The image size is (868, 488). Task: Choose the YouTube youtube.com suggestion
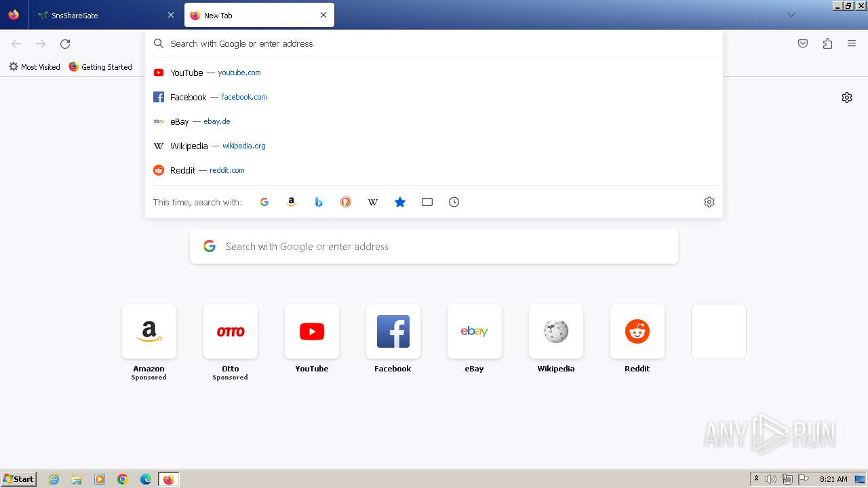click(434, 73)
